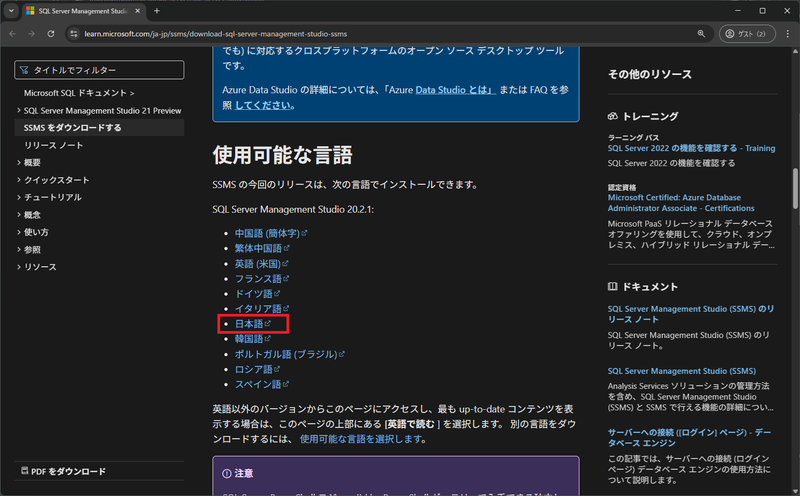The height and width of the screenshot is (496, 800).
Task: Open 使用可能な言語を選択します link
Action: point(361,439)
